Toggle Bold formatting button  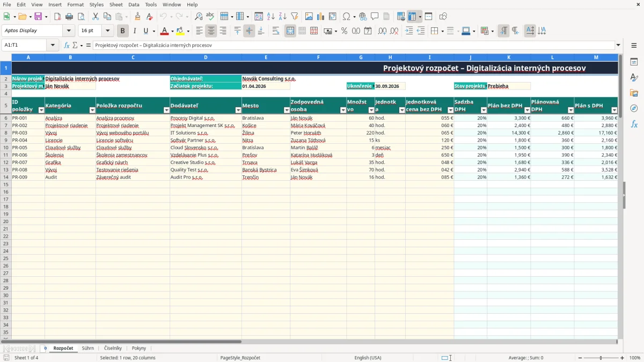(122, 31)
